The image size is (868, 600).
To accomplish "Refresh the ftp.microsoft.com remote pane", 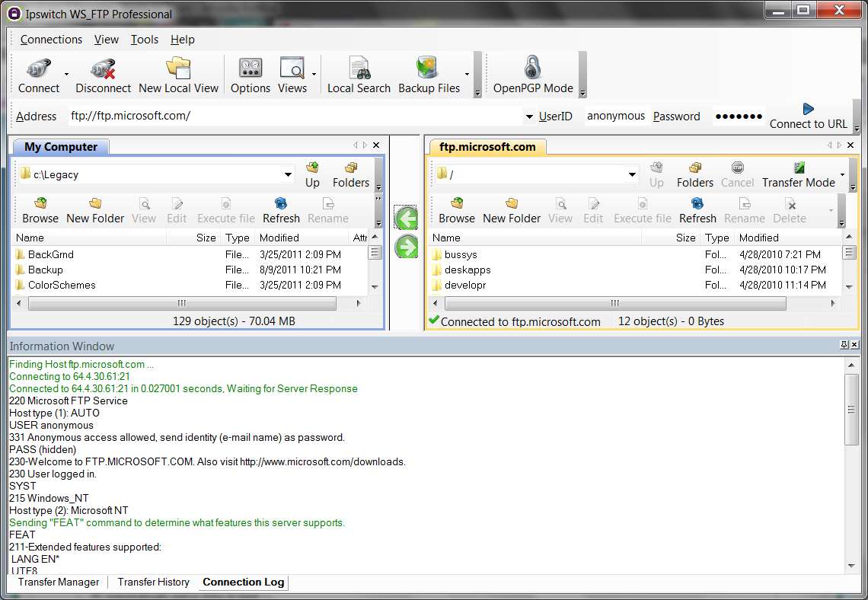I will 697,211.
